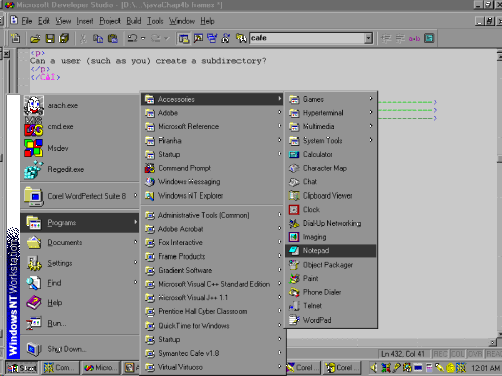
Task: Open the find combo box dropdown arrow
Action: (x=368, y=38)
